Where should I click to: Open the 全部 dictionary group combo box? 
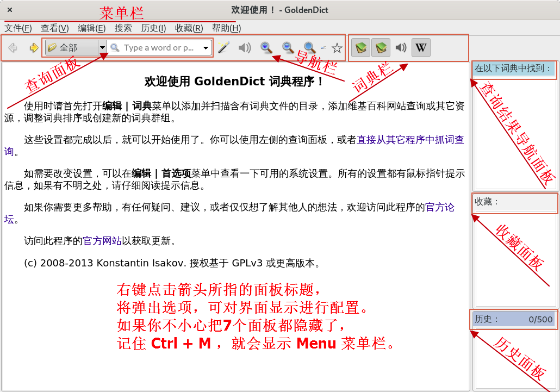click(76, 47)
